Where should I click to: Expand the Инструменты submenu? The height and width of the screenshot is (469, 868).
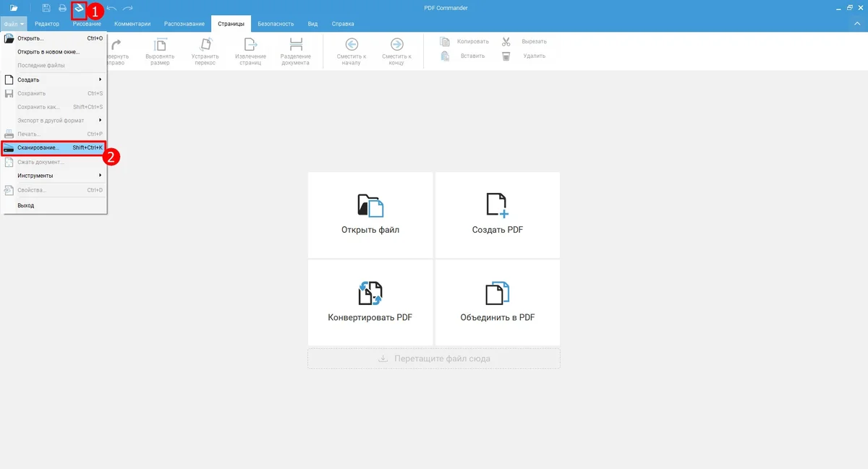pyautogui.click(x=55, y=176)
